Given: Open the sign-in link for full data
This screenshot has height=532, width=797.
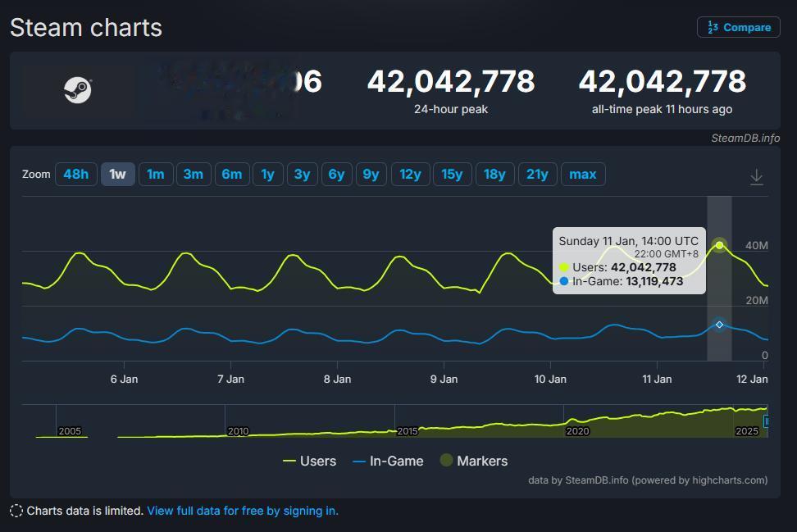Looking at the screenshot, I should point(243,511).
